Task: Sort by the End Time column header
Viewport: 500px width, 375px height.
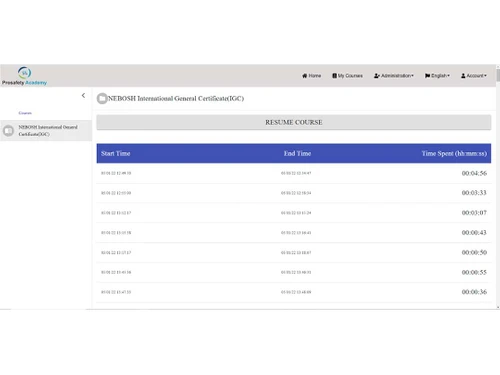Action: [297, 153]
